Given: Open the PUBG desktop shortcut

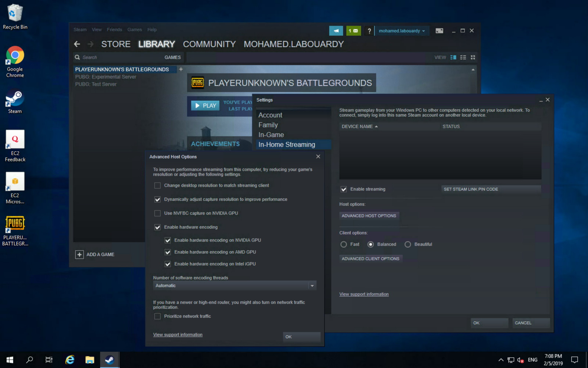Looking at the screenshot, I should point(15,231).
